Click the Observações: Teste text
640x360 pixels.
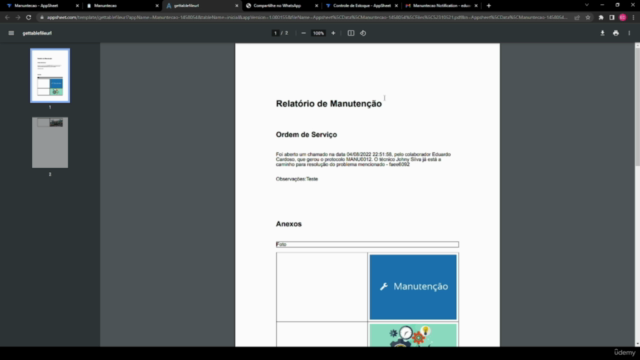tap(297, 179)
